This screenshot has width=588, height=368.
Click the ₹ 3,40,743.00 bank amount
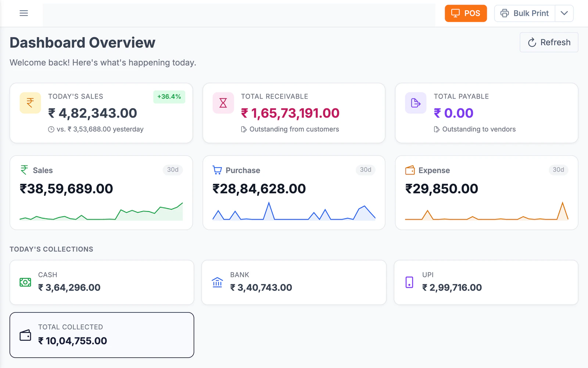click(x=261, y=287)
